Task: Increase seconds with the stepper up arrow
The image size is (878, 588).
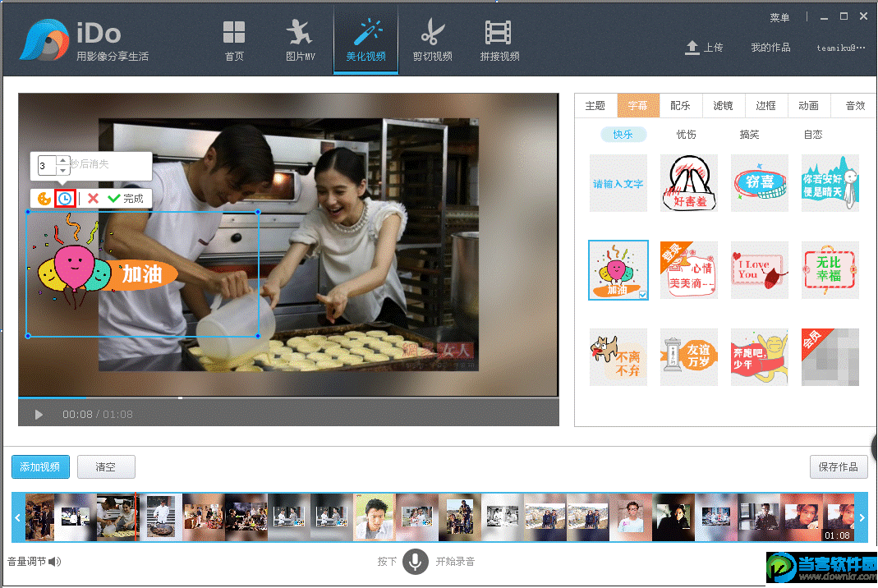Action: [62, 161]
